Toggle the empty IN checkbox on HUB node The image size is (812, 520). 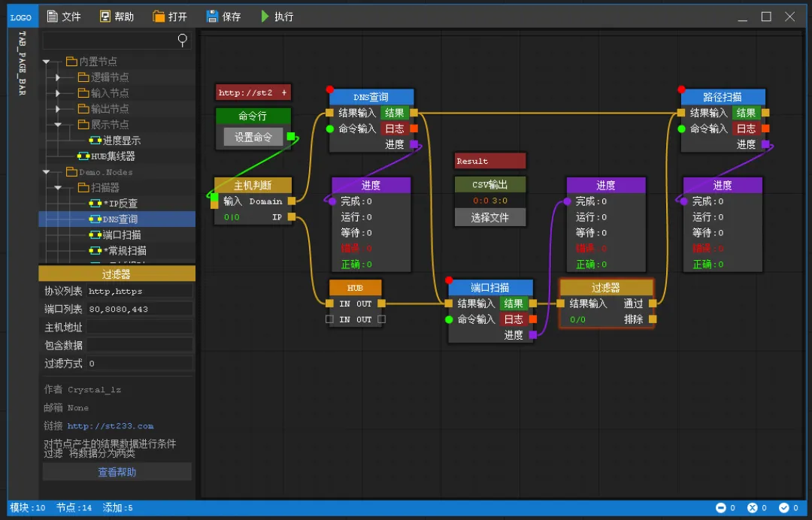[x=329, y=319]
